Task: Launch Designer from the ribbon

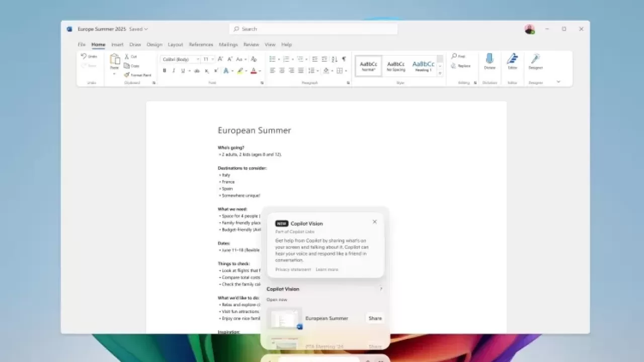Action: (535, 59)
